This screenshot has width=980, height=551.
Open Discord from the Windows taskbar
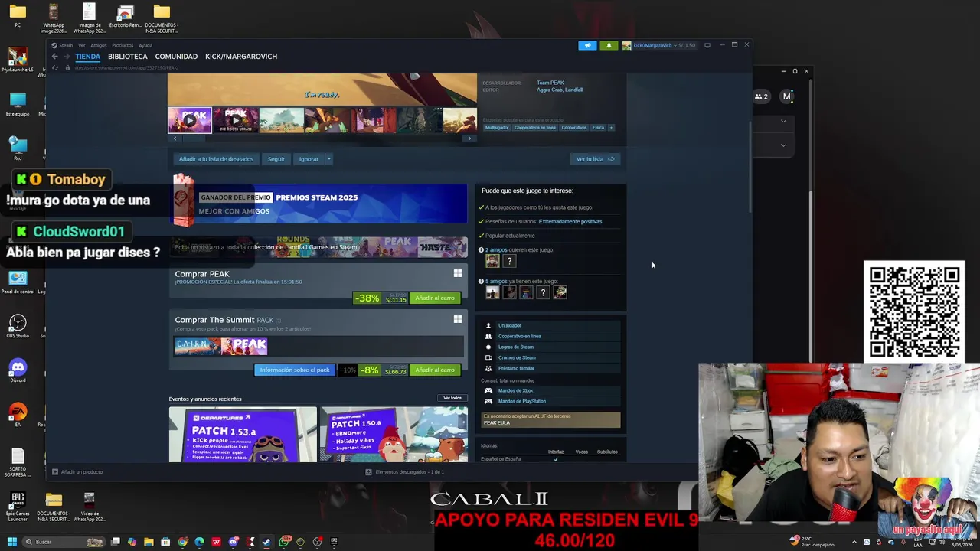tap(234, 542)
